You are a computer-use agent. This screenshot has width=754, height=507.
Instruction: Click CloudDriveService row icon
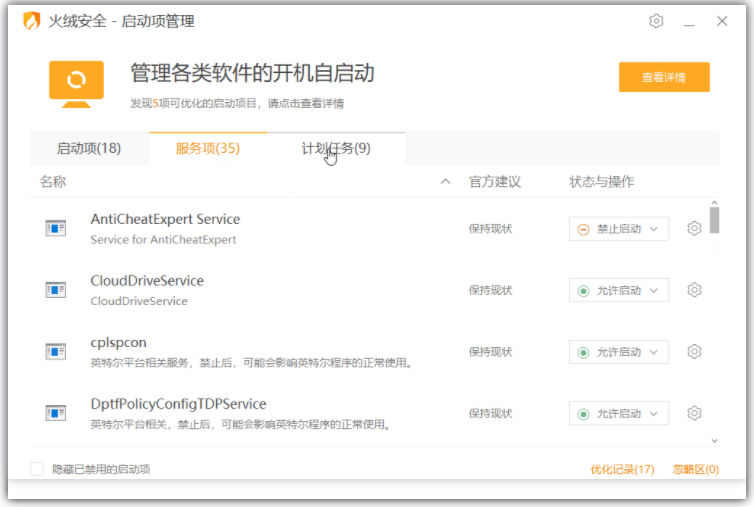(x=55, y=290)
